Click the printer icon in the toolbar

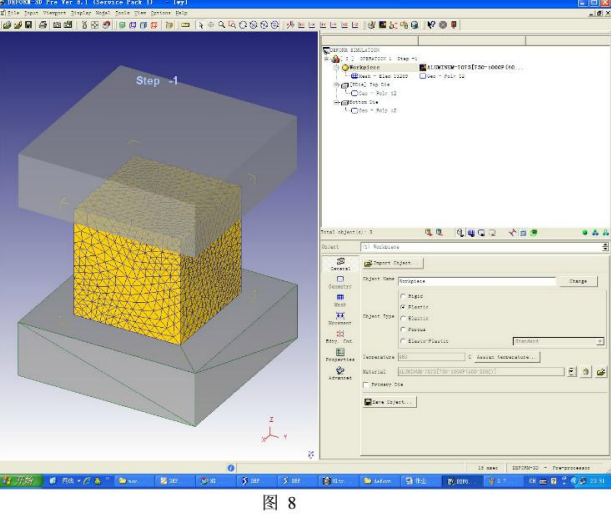42,25
